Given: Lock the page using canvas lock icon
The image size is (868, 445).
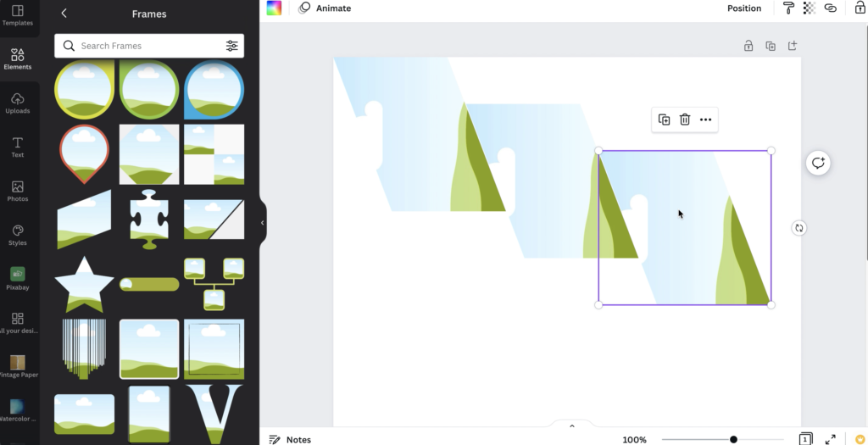Looking at the screenshot, I should (x=748, y=46).
